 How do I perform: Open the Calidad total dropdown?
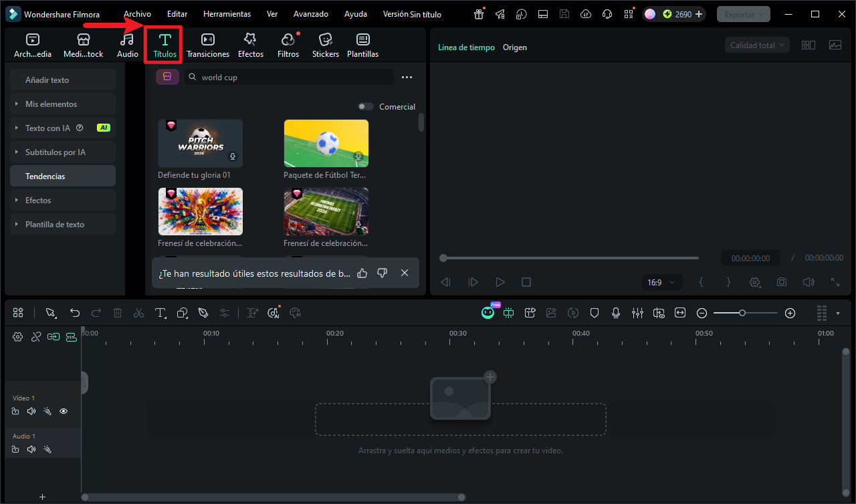click(x=757, y=45)
